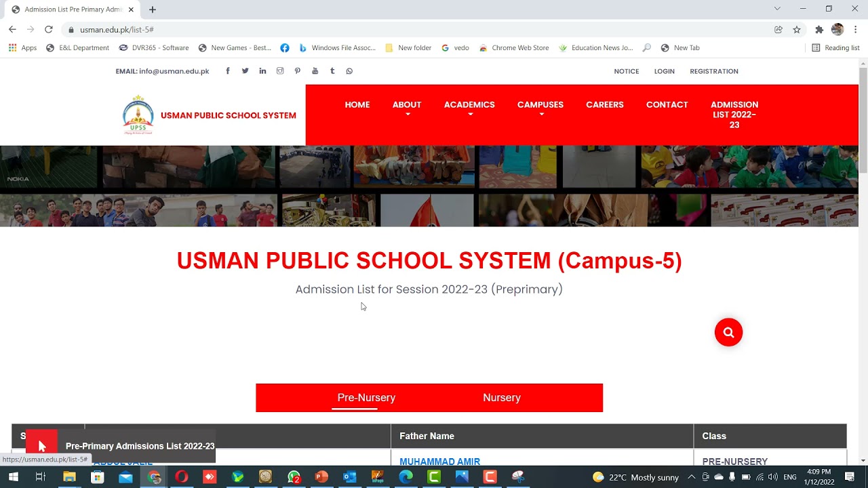
Task: Share this page using the address bar icon
Action: (x=778, y=30)
